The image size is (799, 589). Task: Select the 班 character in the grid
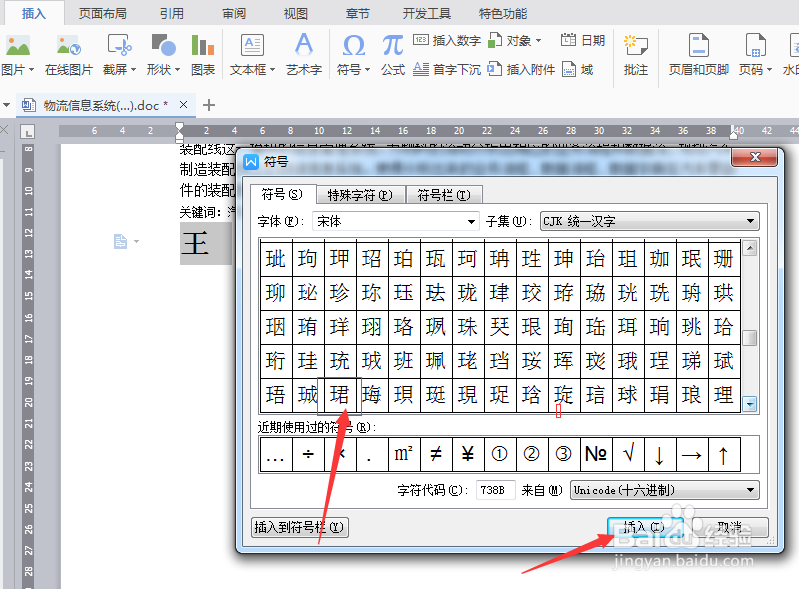point(404,361)
